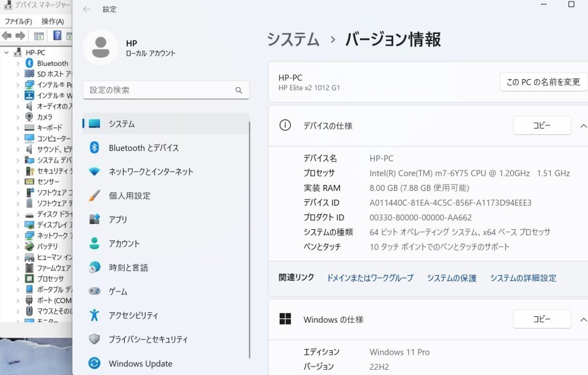
Task: Expand the キーボード node in Device Manager
Action: tap(18, 128)
